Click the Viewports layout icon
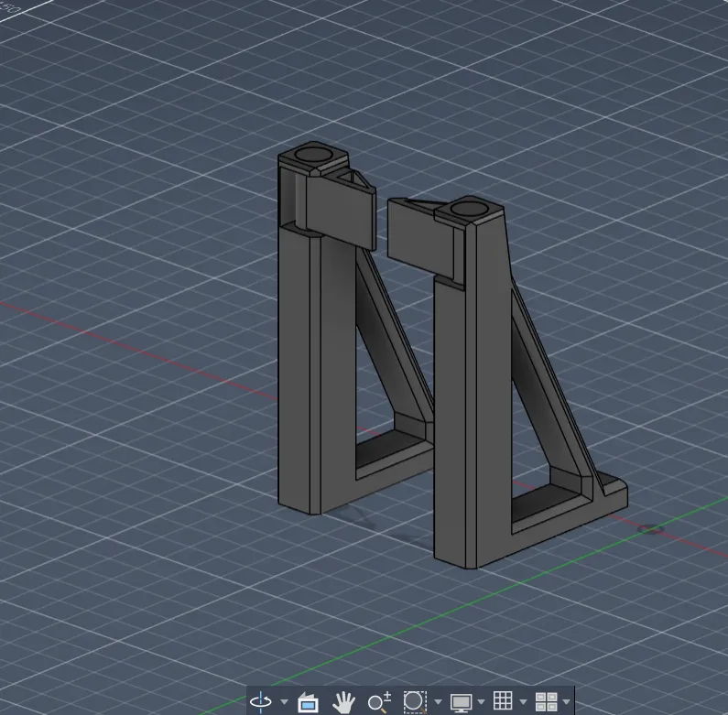728x715 pixels. (546, 701)
